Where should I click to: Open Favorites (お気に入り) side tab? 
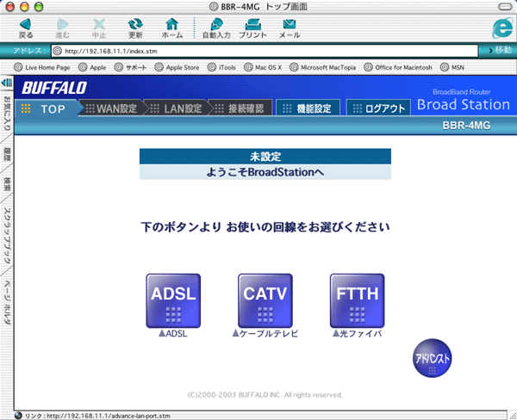[x=7, y=113]
